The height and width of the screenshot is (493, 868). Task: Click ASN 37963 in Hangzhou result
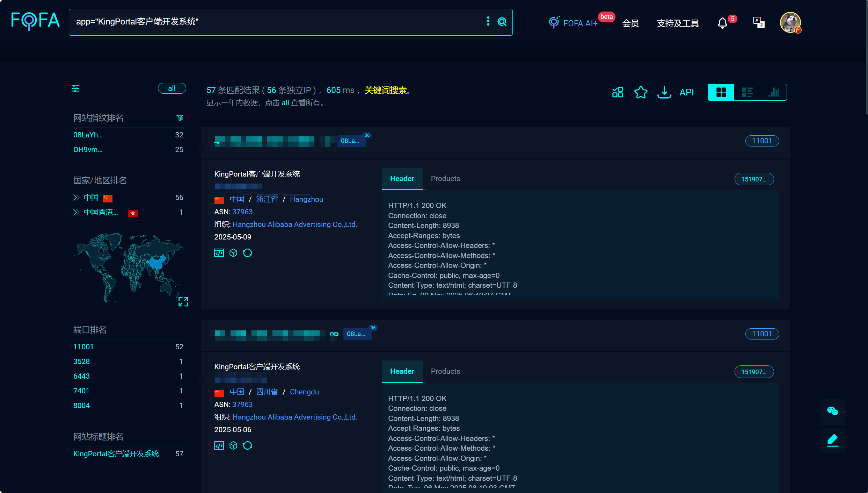tap(242, 212)
